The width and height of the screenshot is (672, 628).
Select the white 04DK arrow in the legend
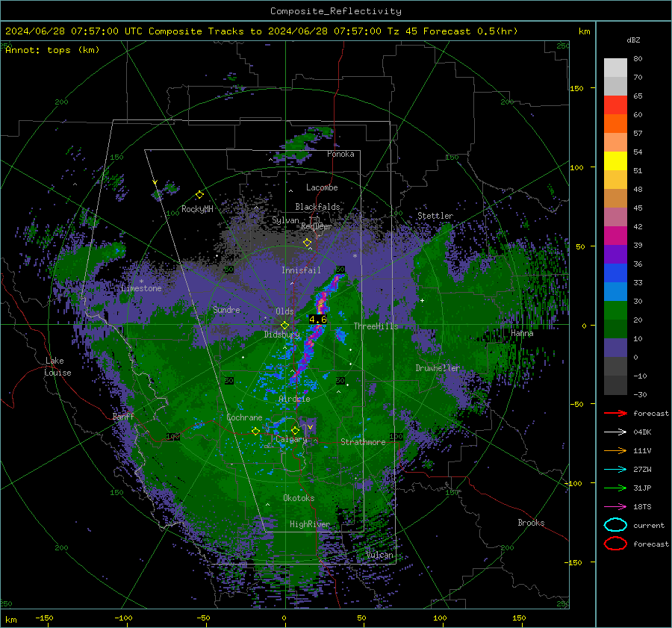[x=615, y=432]
